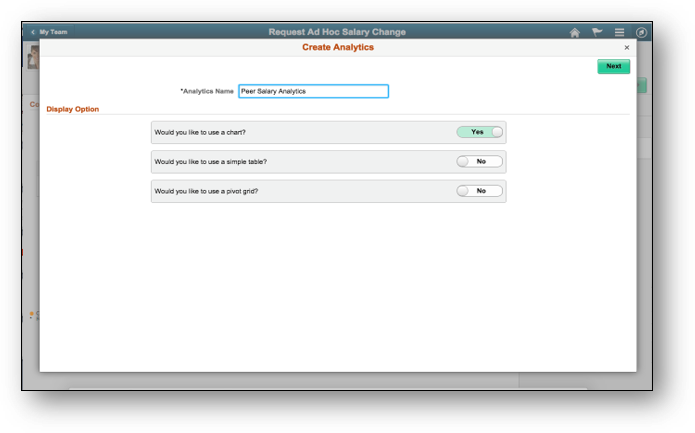Open the notifications flag icon
The height and width of the screenshot is (433, 695).
(x=597, y=32)
